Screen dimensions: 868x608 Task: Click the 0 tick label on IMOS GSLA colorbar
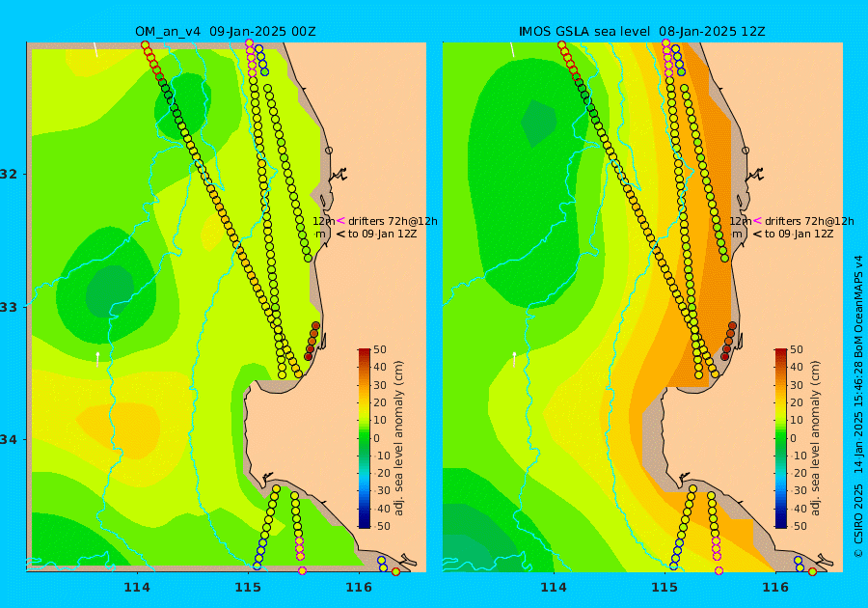pyautogui.click(x=794, y=438)
